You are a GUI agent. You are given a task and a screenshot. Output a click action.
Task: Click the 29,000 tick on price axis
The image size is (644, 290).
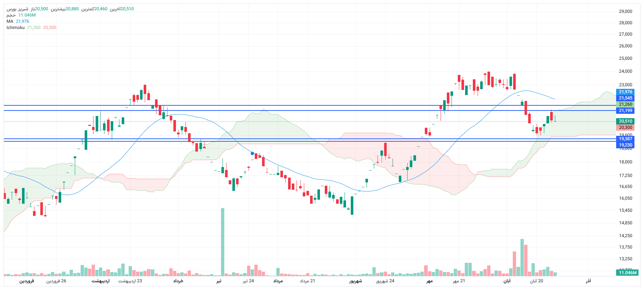[x=625, y=11]
